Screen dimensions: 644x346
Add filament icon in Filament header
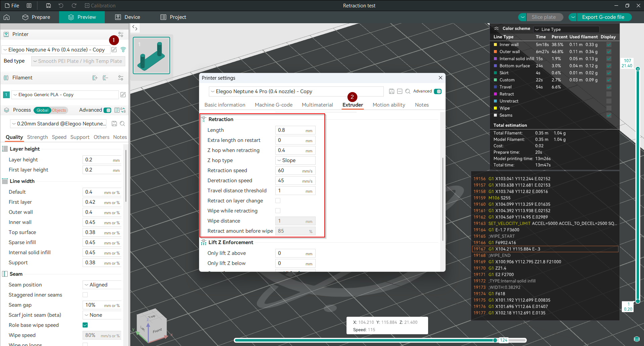[95, 78]
